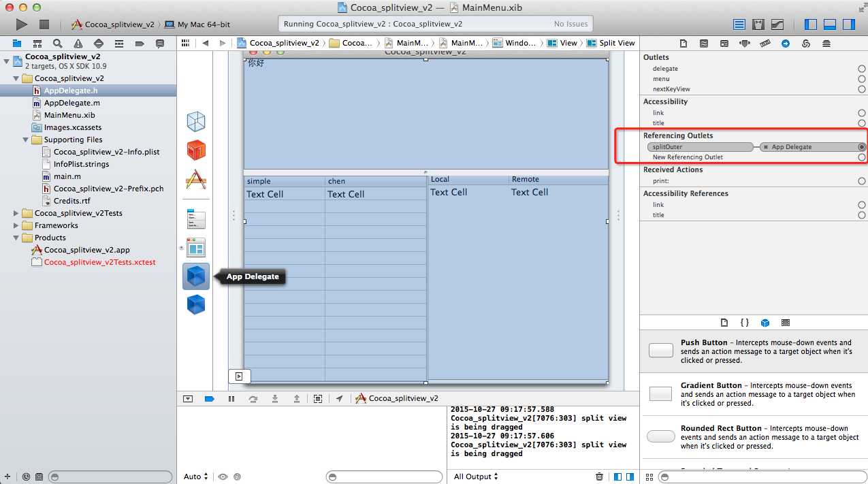Select the bottom blue cube object in dock
Viewport: 868px width, 484px height.
coord(196,304)
